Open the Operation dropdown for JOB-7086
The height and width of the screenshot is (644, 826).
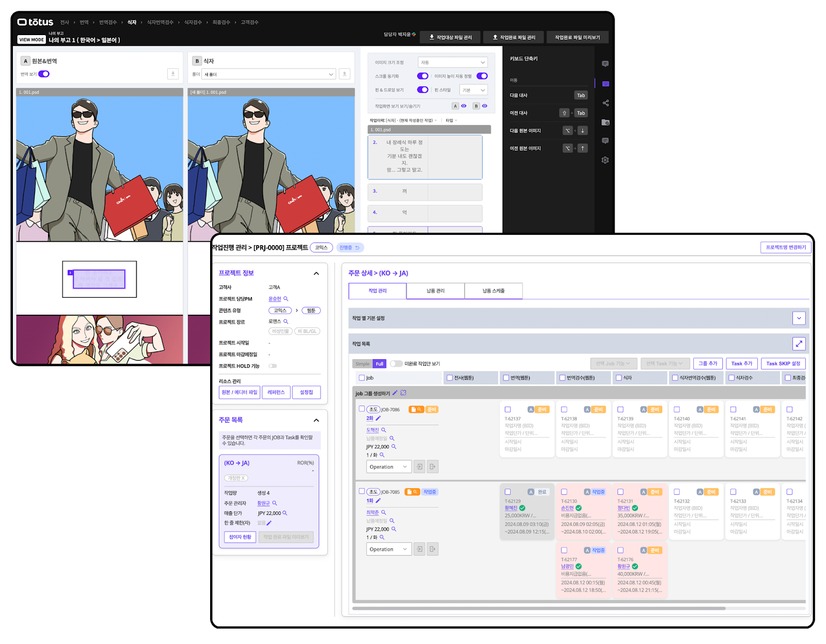[389, 466]
